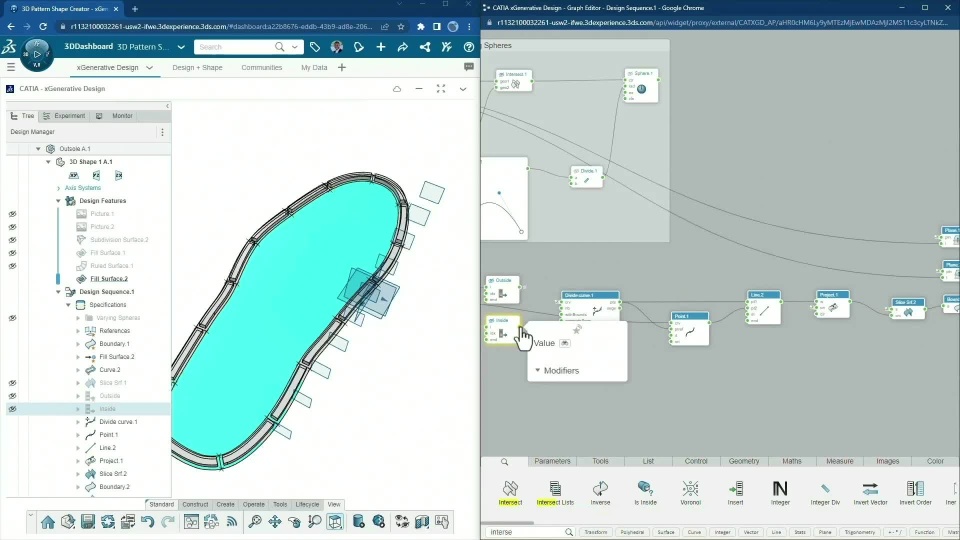Open the 3DEXPERIENCE compass
This screenshot has width=960, height=540.
point(37,54)
